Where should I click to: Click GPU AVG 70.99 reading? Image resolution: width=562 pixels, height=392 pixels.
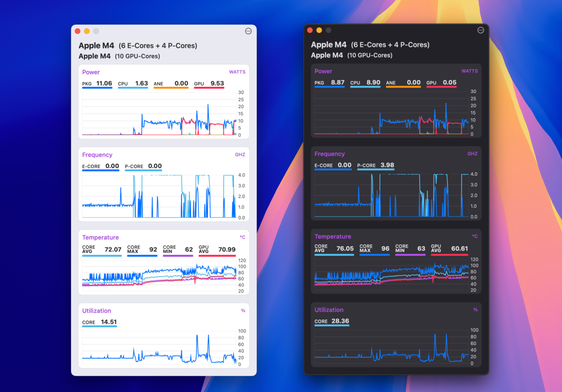(x=217, y=250)
